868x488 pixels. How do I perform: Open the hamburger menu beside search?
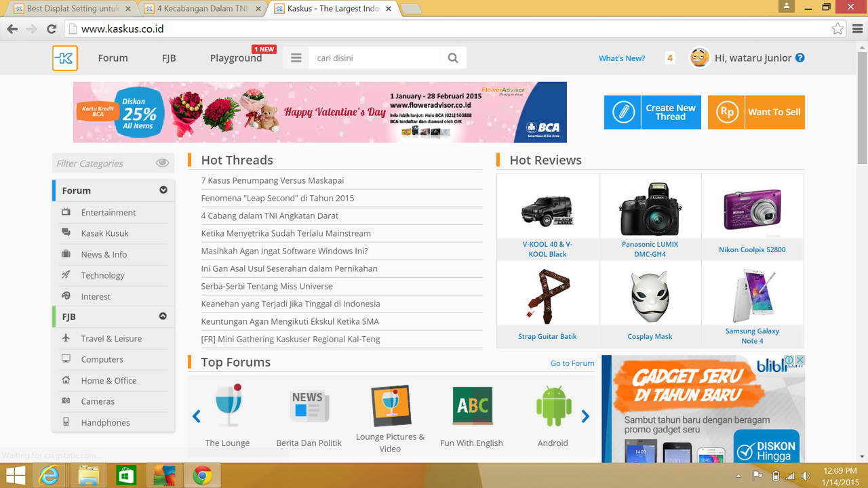[x=296, y=58]
